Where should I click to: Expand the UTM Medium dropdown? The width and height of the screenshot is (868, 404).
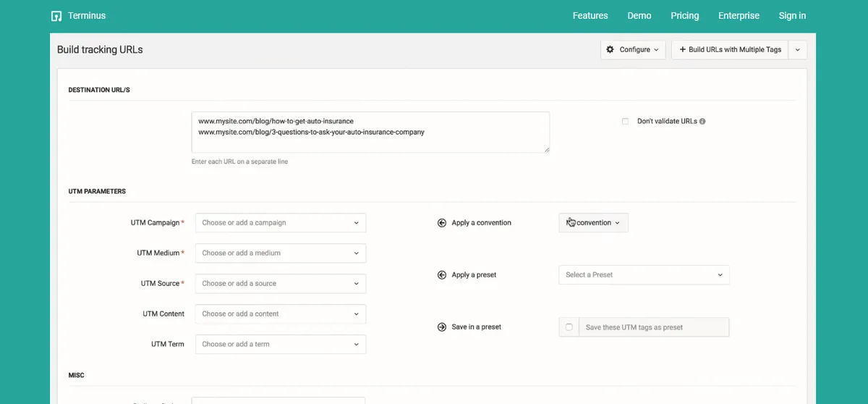pyautogui.click(x=281, y=253)
